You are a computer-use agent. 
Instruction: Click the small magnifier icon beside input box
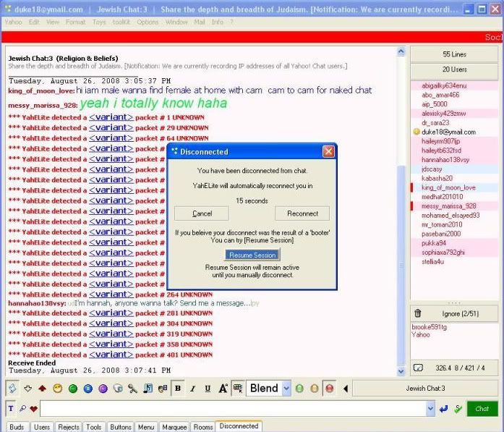[x=22, y=409]
